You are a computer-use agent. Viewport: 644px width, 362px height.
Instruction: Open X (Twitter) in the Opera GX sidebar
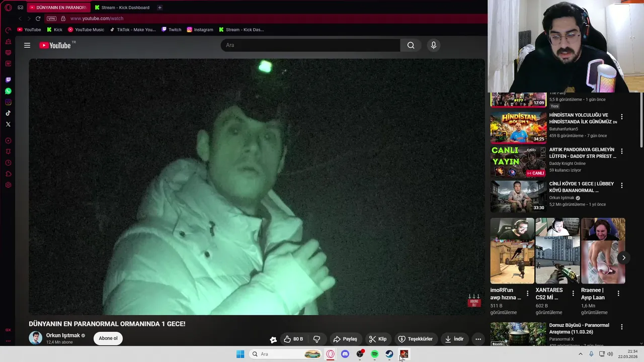click(x=8, y=124)
